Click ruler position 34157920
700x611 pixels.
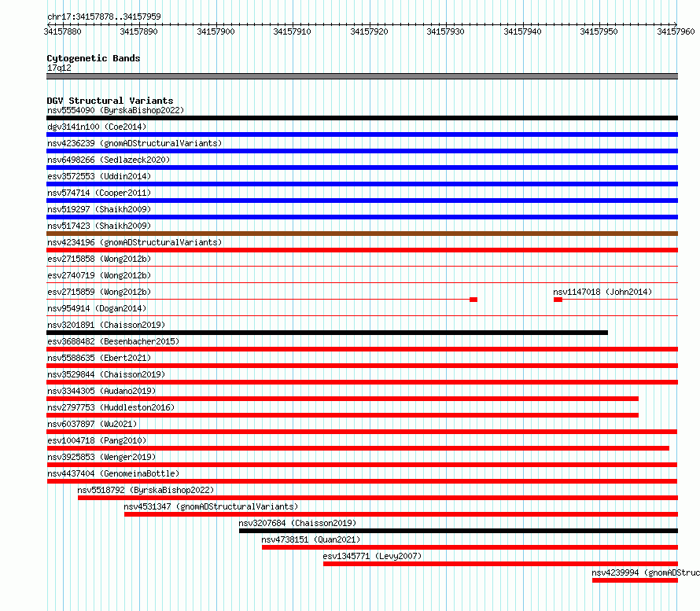369,31
